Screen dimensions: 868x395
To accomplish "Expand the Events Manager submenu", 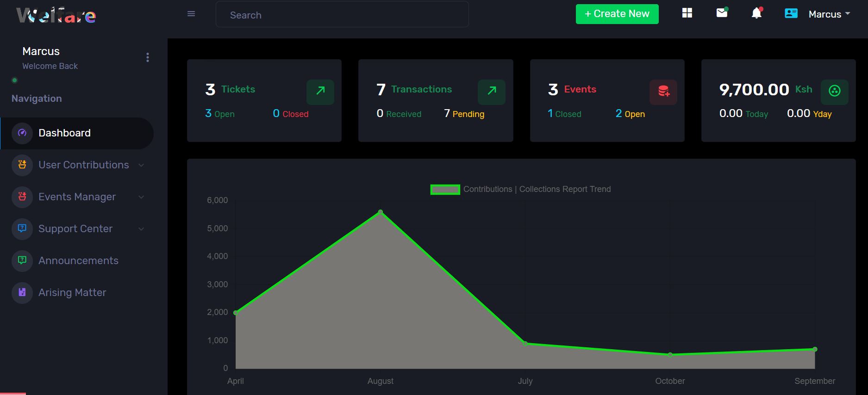I will click(x=77, y=197).
